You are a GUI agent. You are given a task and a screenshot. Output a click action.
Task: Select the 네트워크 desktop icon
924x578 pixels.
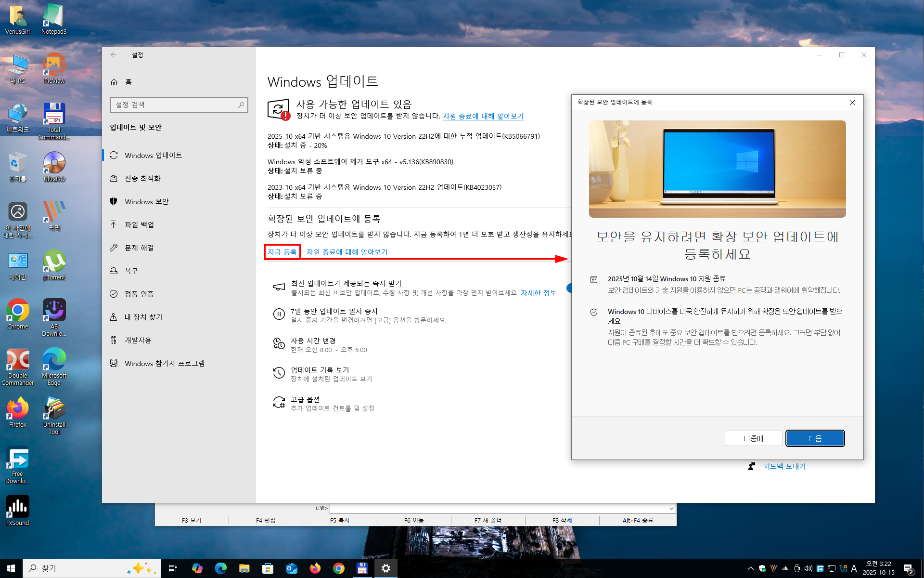click(18, 118)
